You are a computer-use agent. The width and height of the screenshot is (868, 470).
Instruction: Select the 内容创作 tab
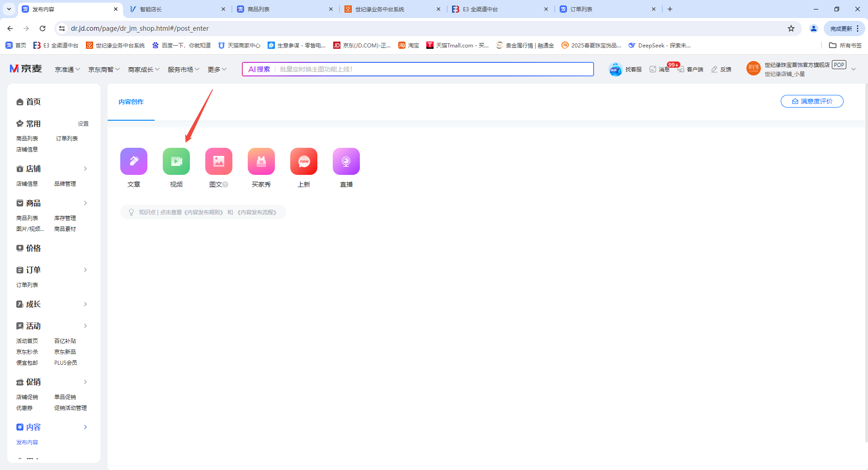[x=131, y=102]
